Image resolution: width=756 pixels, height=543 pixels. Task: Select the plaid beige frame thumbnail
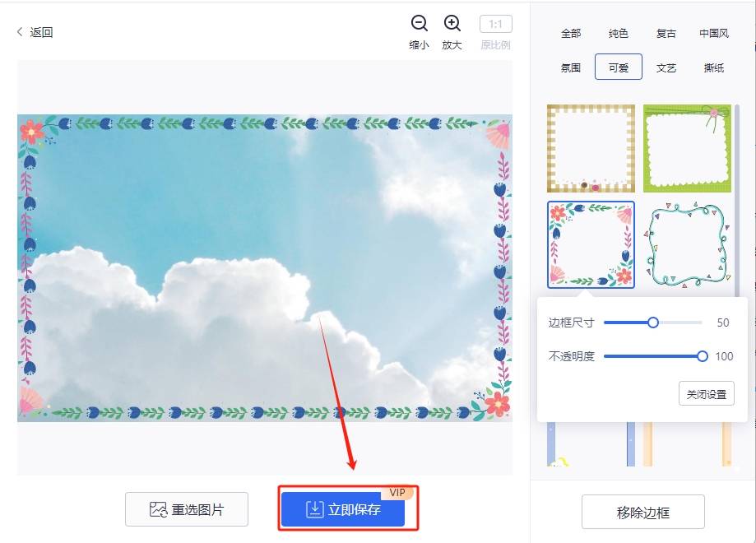coord(590,146)
